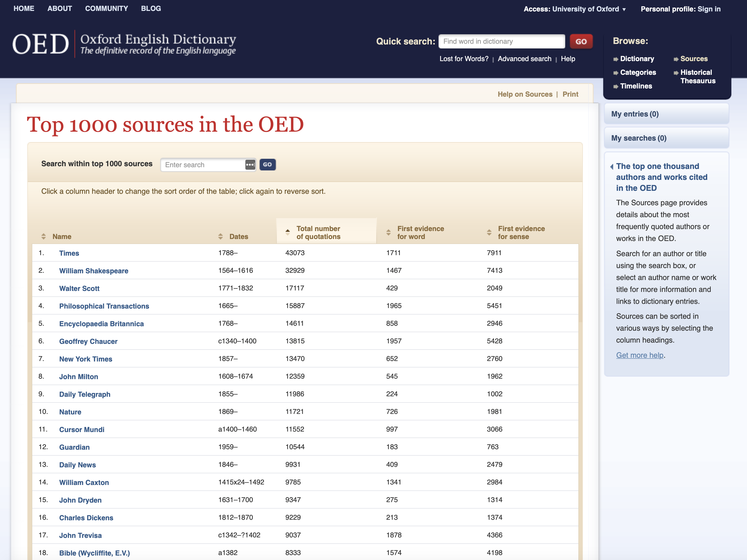Focus the Find word in dictionary field
Screen dimensions: 747x560
pos(501,41)
